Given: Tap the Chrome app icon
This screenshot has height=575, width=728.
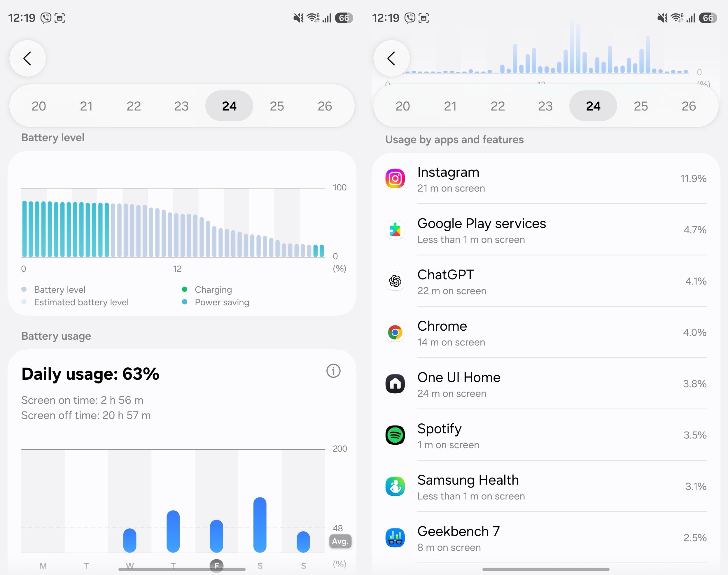Looking at the screenshot, I should [395, 333].
